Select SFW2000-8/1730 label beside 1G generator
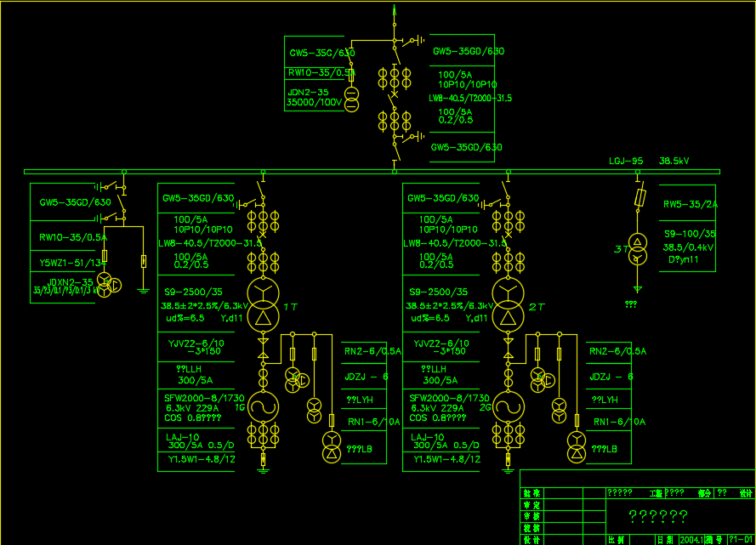 point(204,398)
